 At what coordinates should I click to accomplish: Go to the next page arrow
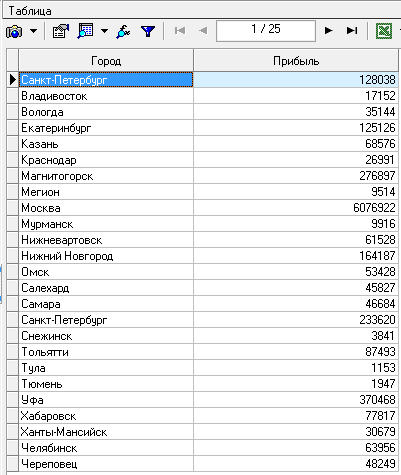(x=329, y=31)
